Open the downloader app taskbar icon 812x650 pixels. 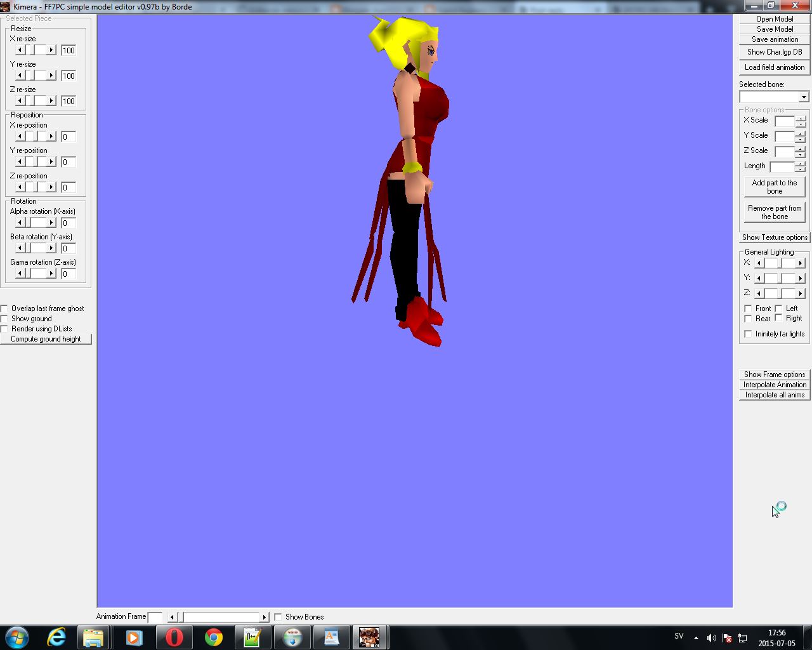tap(292, 637)
